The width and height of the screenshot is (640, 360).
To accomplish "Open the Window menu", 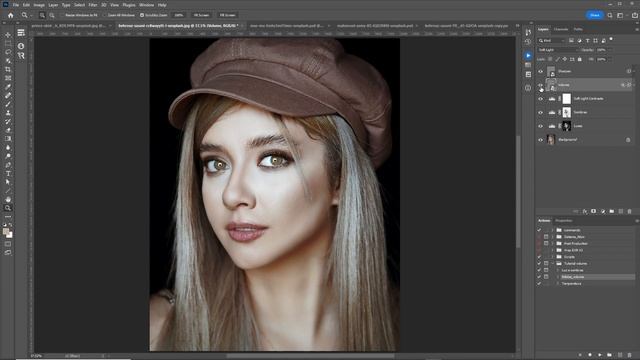I will 147,5.
